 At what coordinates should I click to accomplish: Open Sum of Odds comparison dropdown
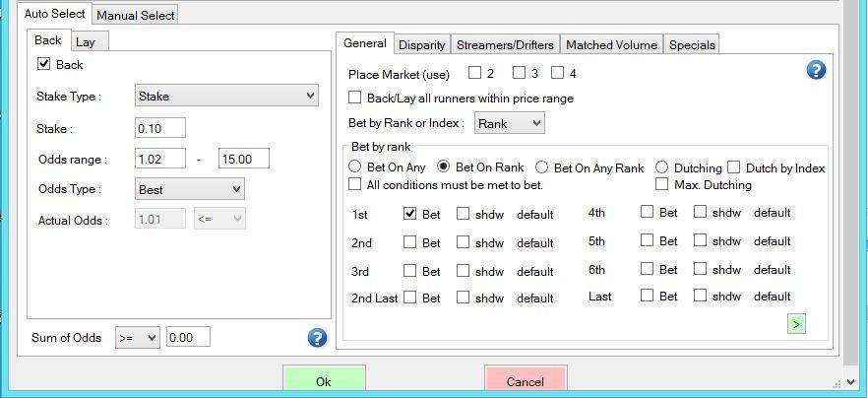point(138,337)
